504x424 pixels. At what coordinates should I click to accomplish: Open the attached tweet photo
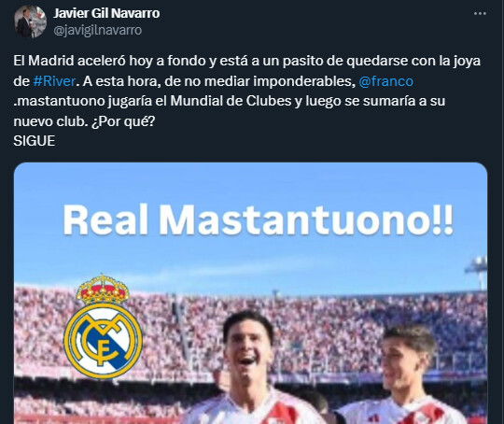point(251,293)
